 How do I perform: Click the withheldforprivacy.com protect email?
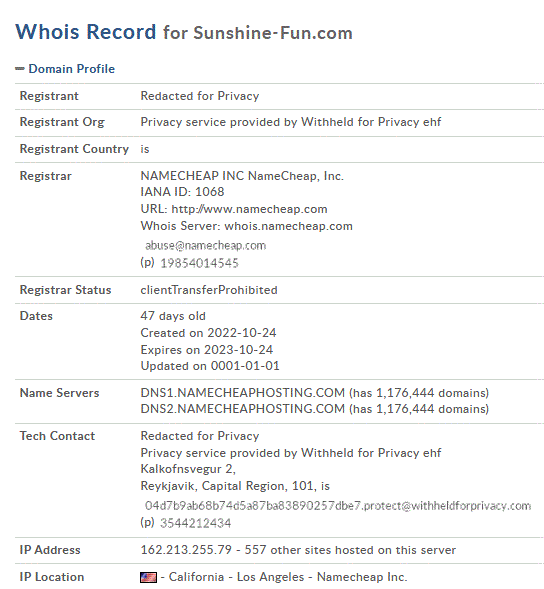[x=338, y=506]
